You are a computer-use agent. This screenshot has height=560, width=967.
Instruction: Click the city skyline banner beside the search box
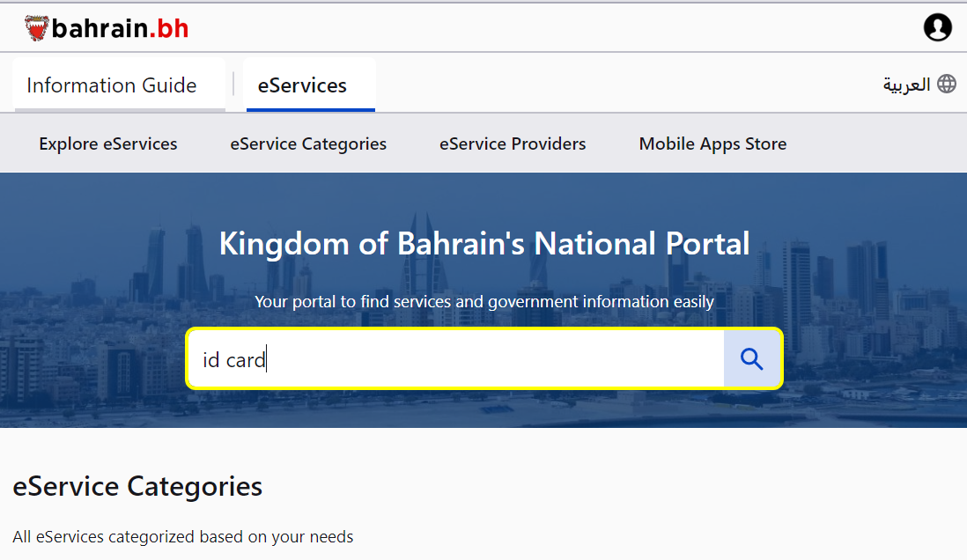92,357
